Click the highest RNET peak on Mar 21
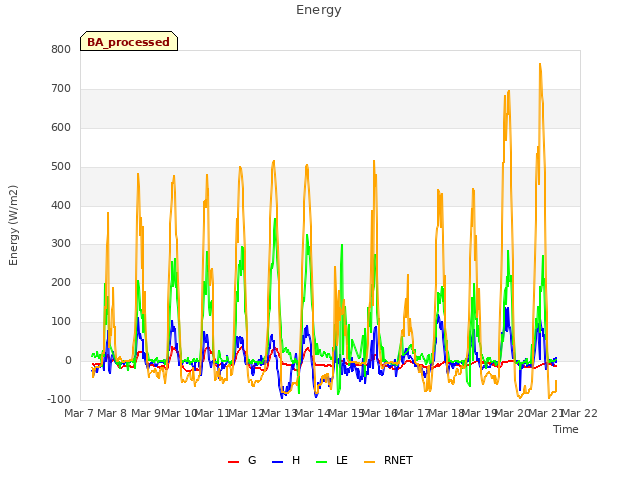This screenshot has width=640, height=480. click(540, 64)
